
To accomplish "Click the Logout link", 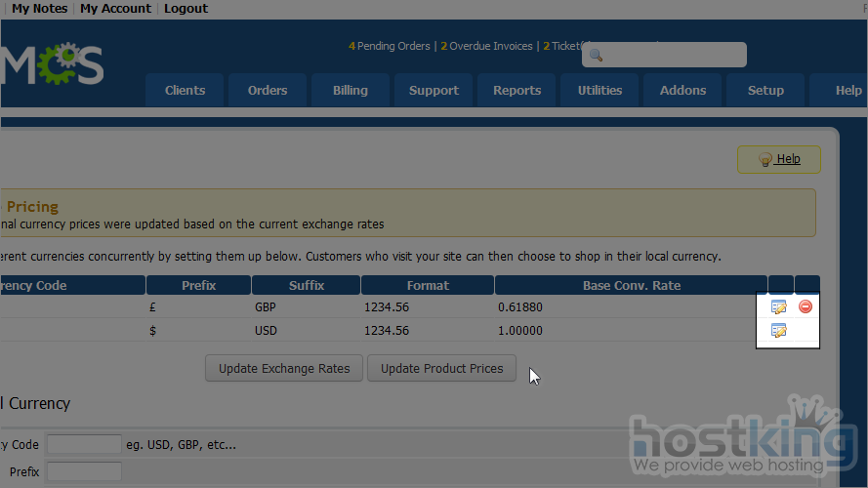I will (x=186, y=9).
